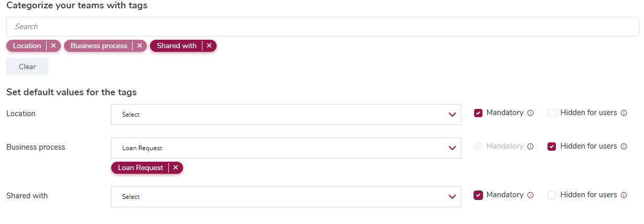Remove the Location tag chip
The image size is (644, 224).
53,46
